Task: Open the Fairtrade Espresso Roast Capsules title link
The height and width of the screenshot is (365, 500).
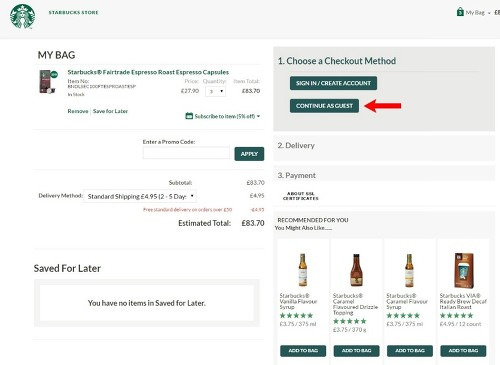Action: tap(148, 72)
